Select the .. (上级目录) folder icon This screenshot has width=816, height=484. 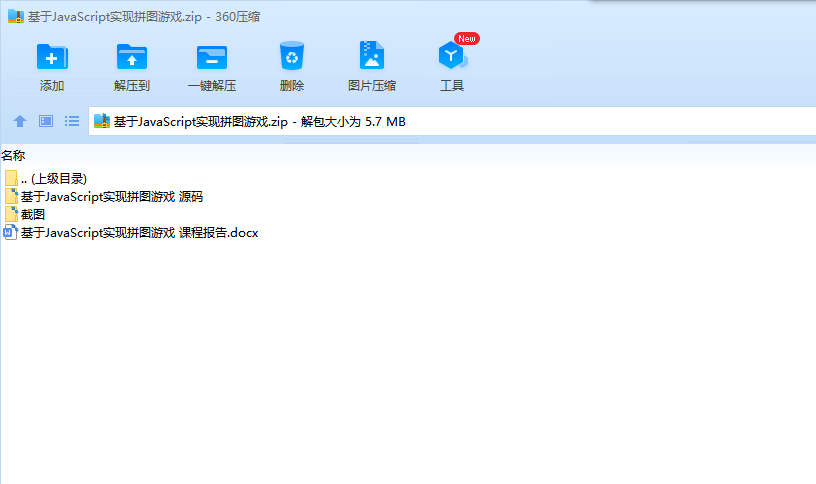click(11, 178)
